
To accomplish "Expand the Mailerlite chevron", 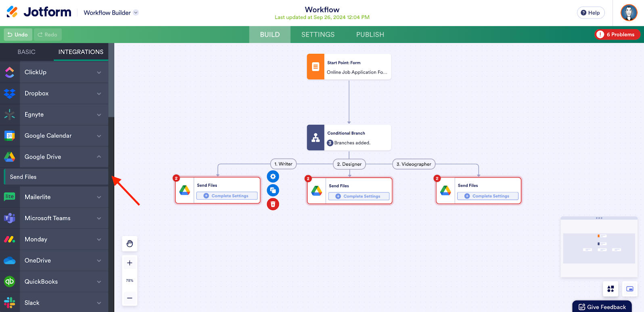I will 99,197.
